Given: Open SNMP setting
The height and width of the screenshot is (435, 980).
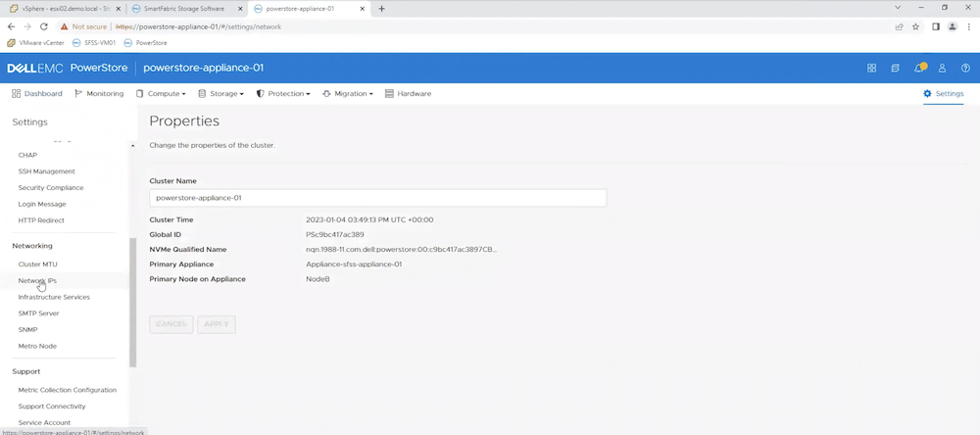Looking at the screenshot, I should (x=28, y=329).
